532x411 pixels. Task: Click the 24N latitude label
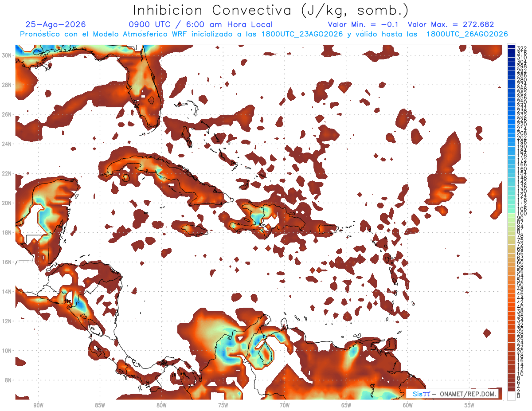(x=7, y=144)
